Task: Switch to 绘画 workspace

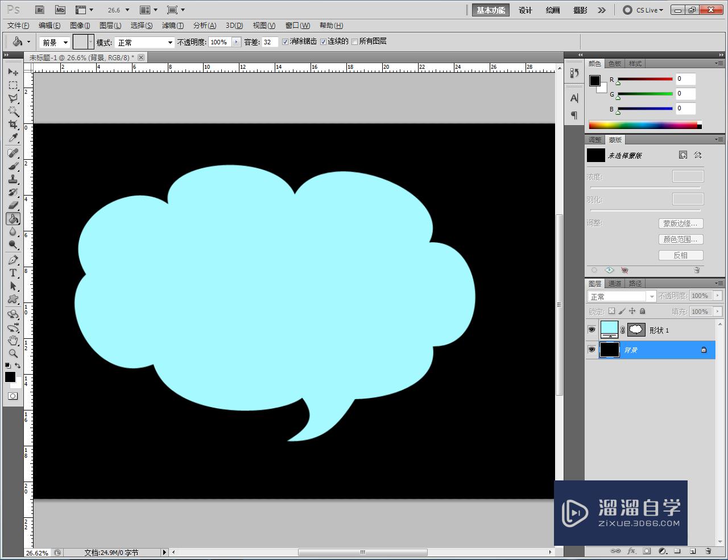Action: click(x=553, y=10)
